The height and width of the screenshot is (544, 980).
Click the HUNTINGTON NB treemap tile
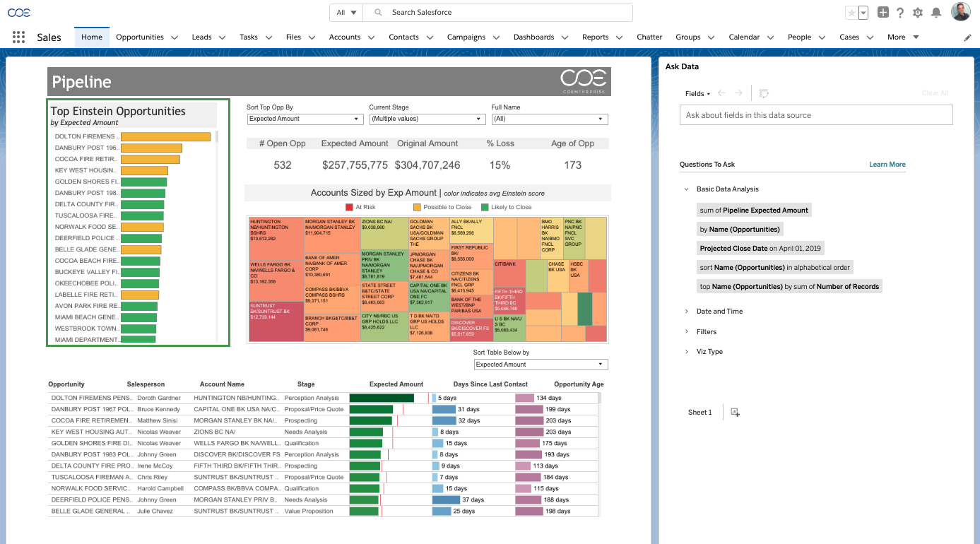pyautogui.click(x=276, y=239)
